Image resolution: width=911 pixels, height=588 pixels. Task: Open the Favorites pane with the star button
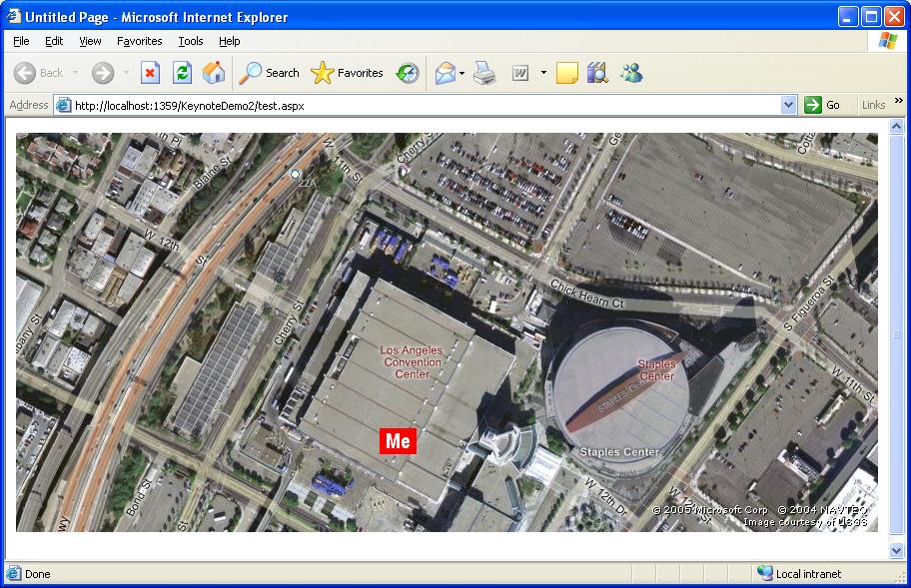point(347,73)
